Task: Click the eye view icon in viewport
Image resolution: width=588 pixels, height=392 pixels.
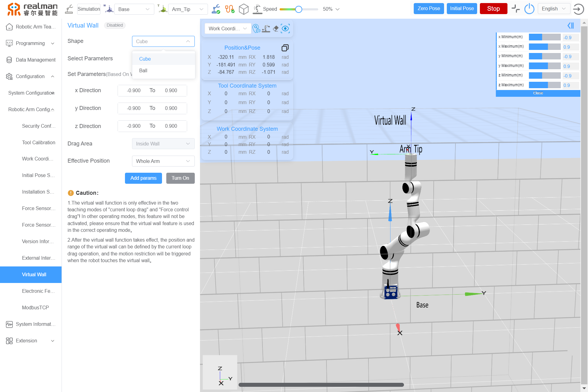Action: pos(285,28)
